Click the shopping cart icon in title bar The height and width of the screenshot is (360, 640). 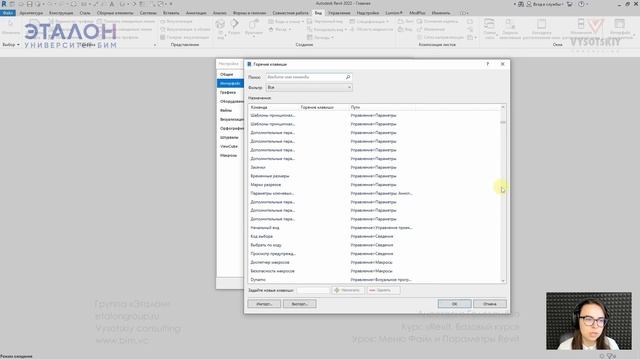[x=570, y=4]
